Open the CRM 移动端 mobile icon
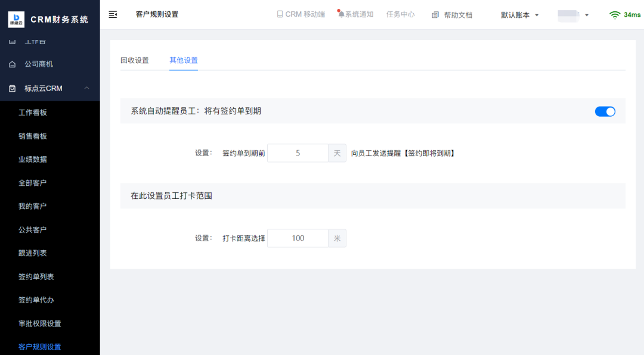This screenshot has width=644, height=355. click(x=300, y=14)
